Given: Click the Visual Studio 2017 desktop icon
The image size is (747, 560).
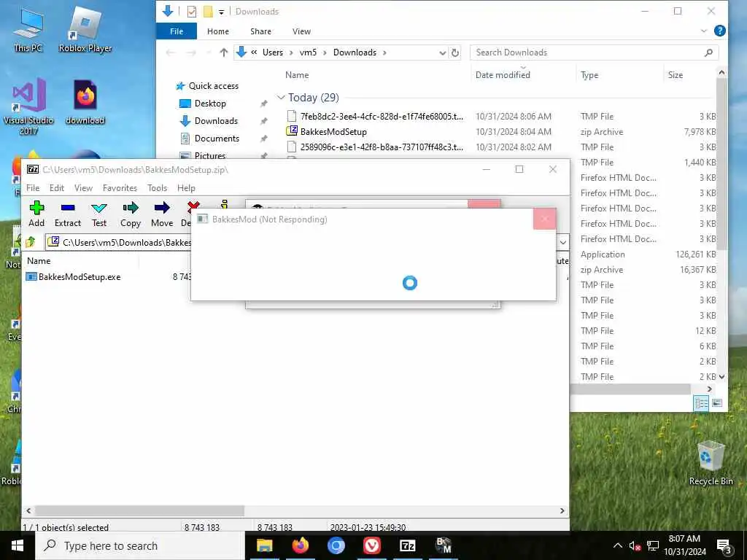Looking at the screenshot, I should click(x=28, y=106).
